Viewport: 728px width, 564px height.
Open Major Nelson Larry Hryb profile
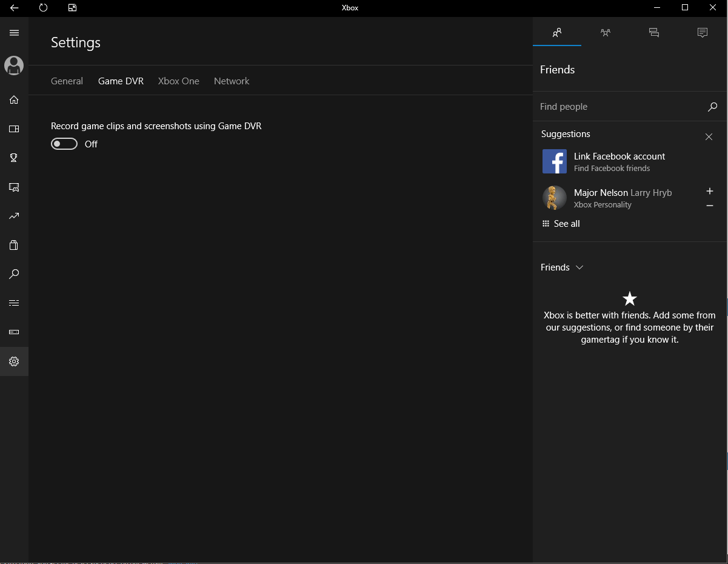623,193
